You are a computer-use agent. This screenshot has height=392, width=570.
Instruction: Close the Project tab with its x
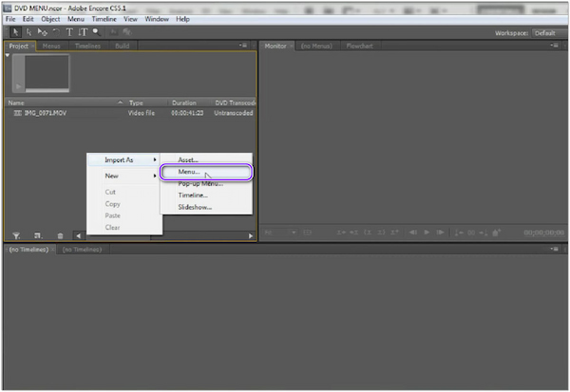[x=32, y=47]
